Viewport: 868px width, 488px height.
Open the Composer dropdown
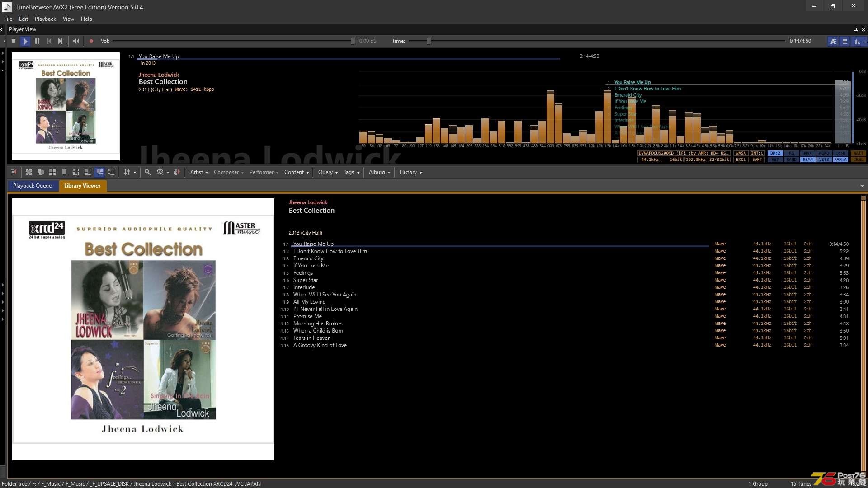pos(228,172)
